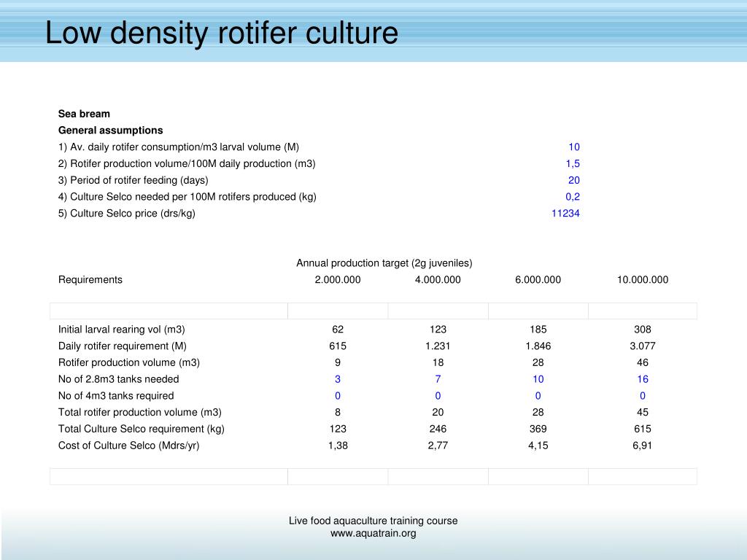Select the 'Sea bream' heading
747x560 pixels.
(x=84, y=114)
